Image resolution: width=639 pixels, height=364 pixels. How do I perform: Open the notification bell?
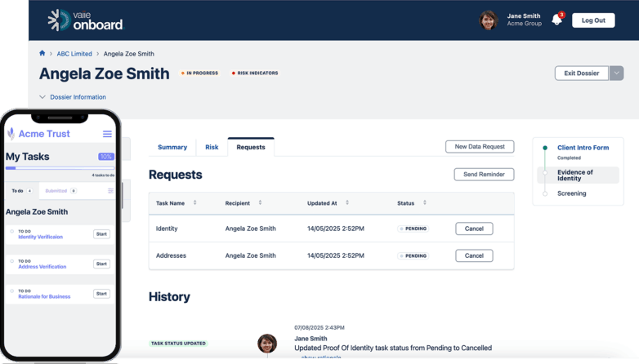(x=556, y=20)
